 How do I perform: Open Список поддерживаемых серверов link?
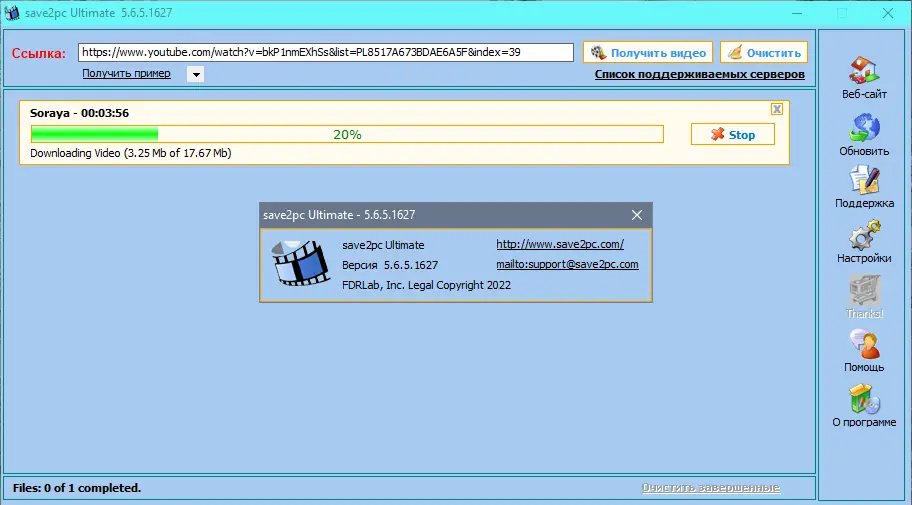tap(700, 74)
